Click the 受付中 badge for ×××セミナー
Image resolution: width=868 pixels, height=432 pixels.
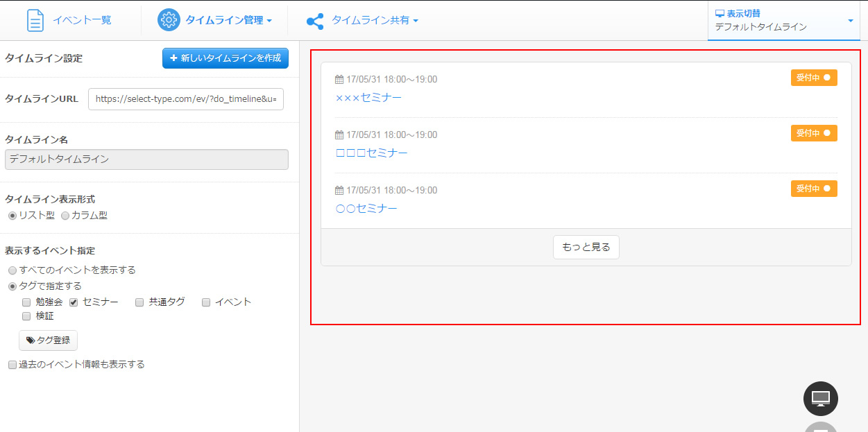pos(813,78)
